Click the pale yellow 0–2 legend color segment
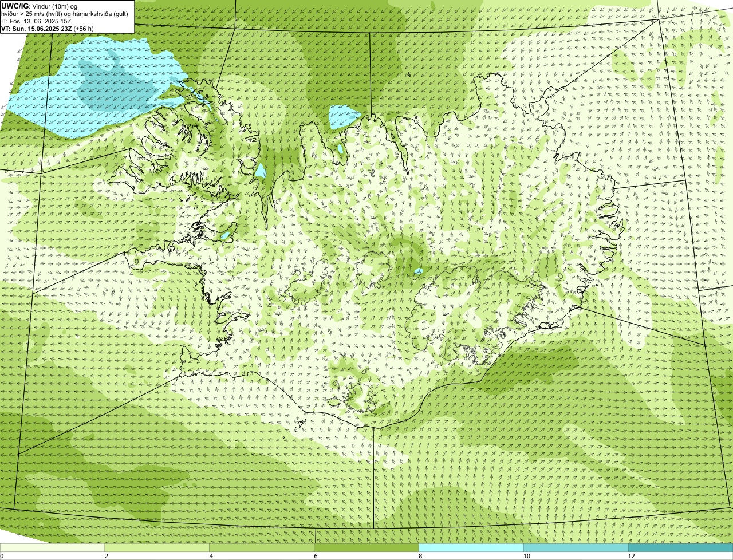Screen dimensions: 733x560 [x=53, y=547]
